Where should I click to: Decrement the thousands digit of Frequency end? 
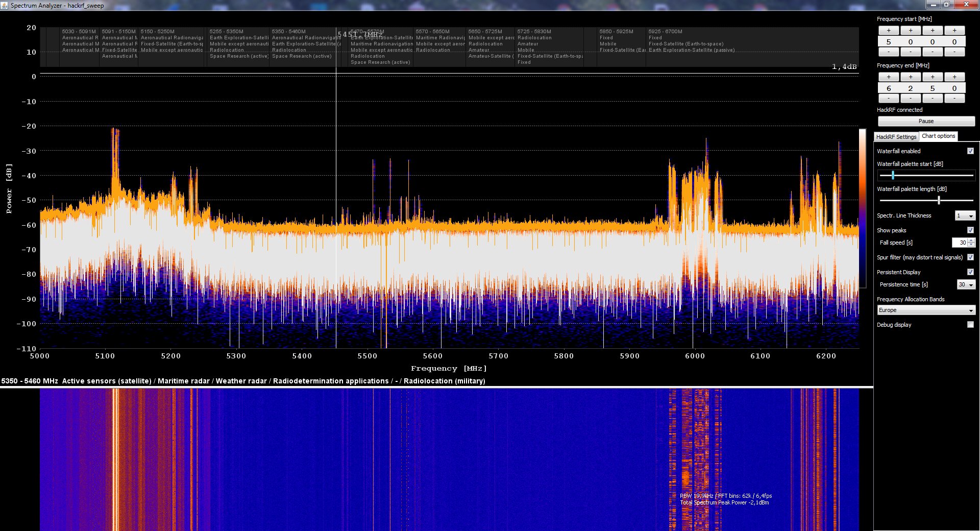[889, 99]
